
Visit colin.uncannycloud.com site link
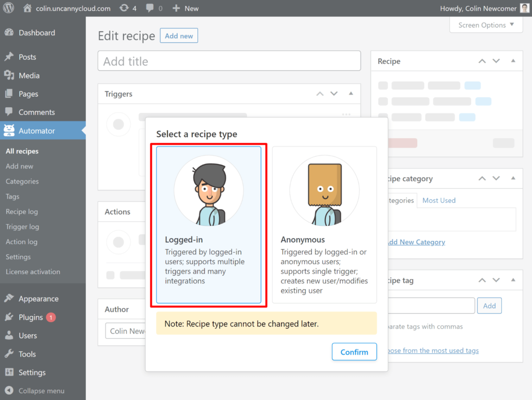point(73,8)
